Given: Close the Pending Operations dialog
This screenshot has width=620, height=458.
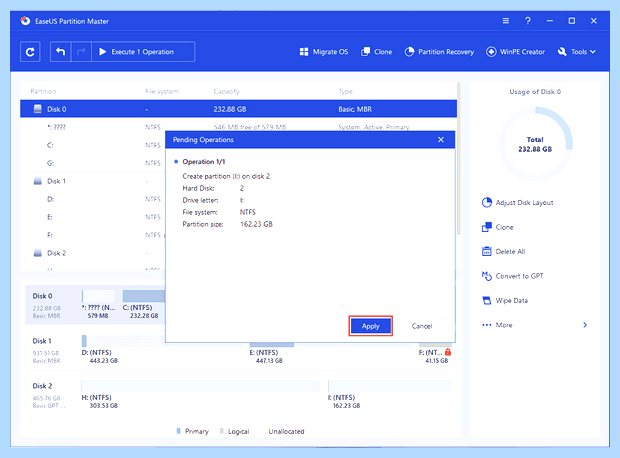Looking at the screenshot, I should click(x=441, y=140).
